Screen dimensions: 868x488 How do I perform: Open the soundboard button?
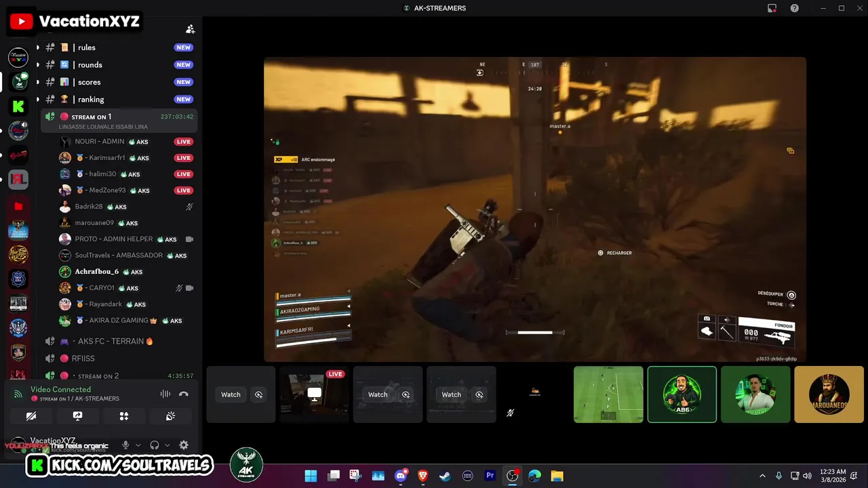170,416
